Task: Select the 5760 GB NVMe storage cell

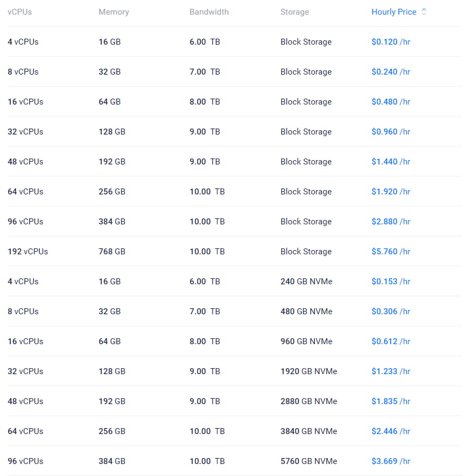Action: pyautogui.click(x=308, y=461)
